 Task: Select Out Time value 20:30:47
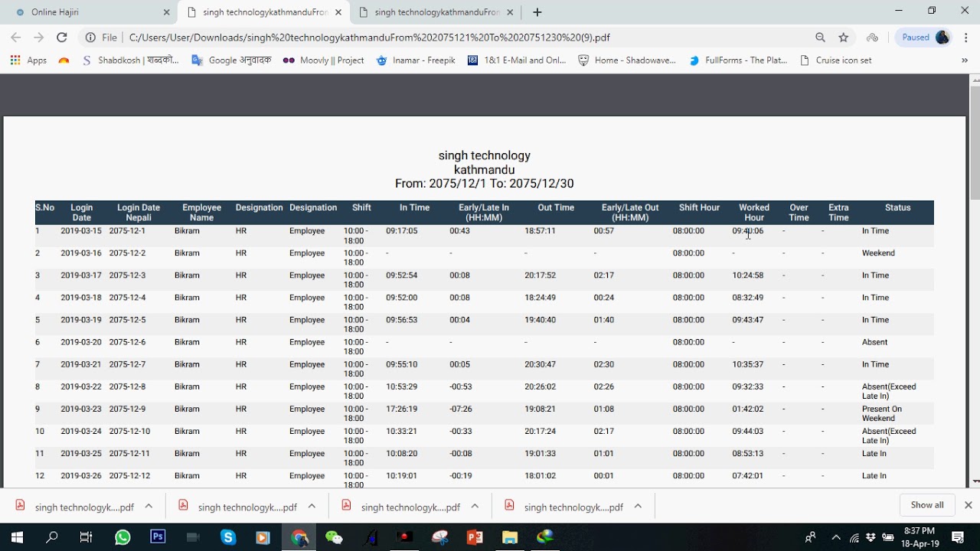point(541,364)
